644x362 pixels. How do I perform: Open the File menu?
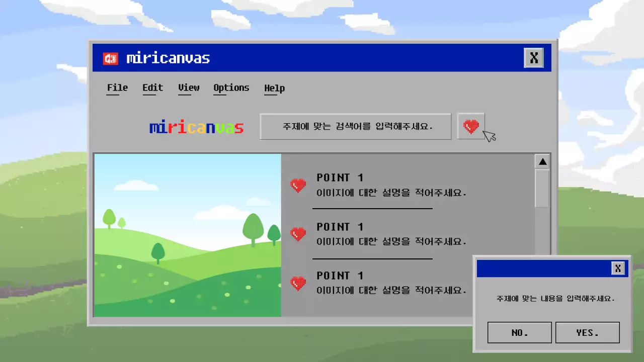(116, 87)
